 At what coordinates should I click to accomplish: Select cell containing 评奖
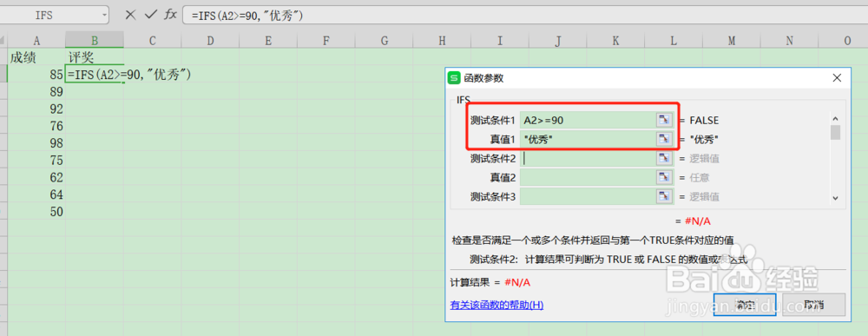point(95,57)
